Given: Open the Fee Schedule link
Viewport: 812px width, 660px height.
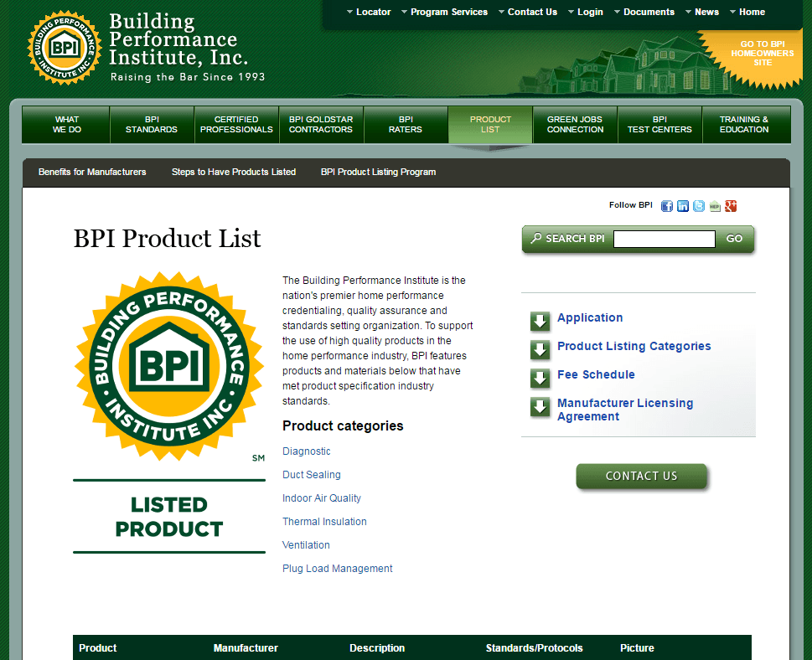Looking at the screenshot, I should tap(596, 374).
